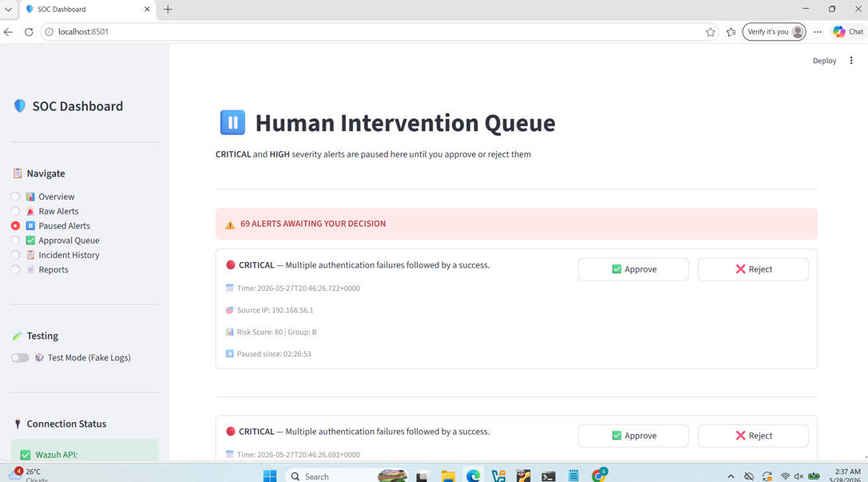This screenshot has width=868, height=482.
Task: Click the Reports page icon
Action: point(30,269)
